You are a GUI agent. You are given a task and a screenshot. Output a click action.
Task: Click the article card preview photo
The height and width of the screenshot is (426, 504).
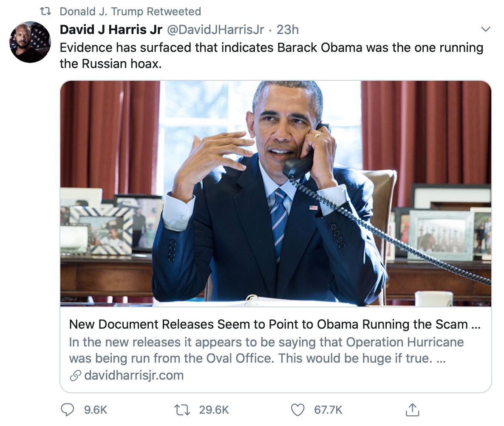tap(275, 193)
